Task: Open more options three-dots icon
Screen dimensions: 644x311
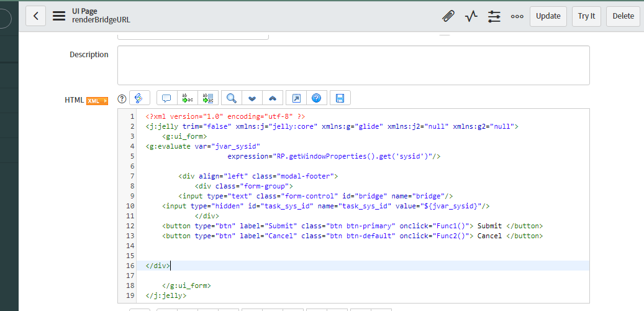Action: 517,16
